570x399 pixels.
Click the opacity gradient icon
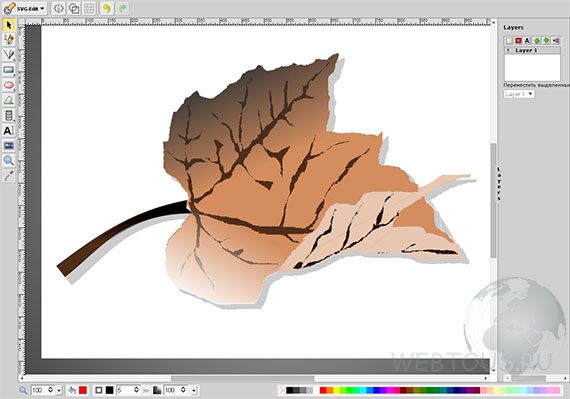[157, 390]
